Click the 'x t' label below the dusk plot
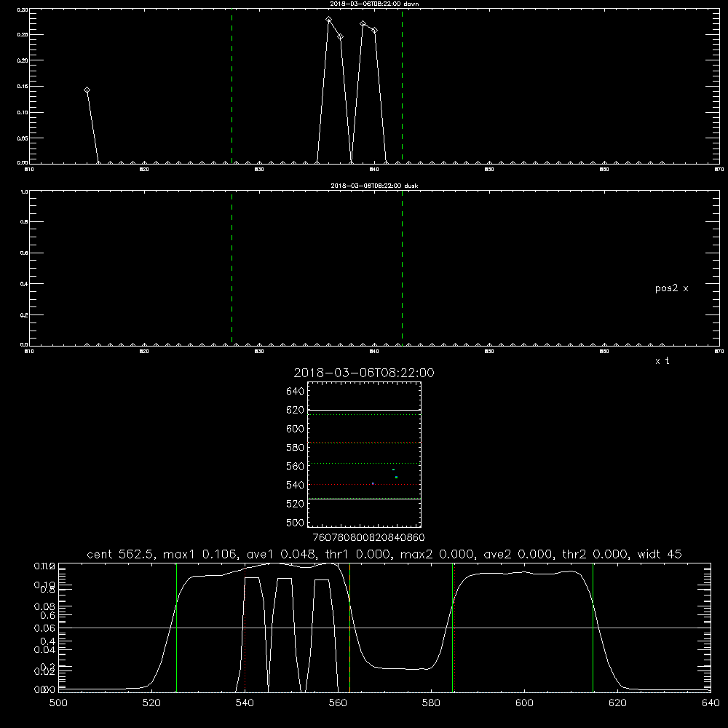 tap(662, 361)
